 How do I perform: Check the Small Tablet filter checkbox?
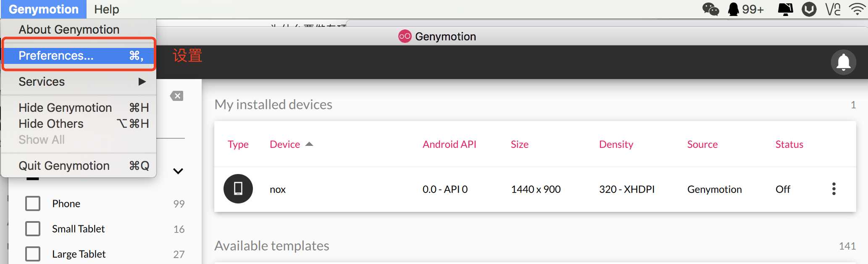point(33,229)
